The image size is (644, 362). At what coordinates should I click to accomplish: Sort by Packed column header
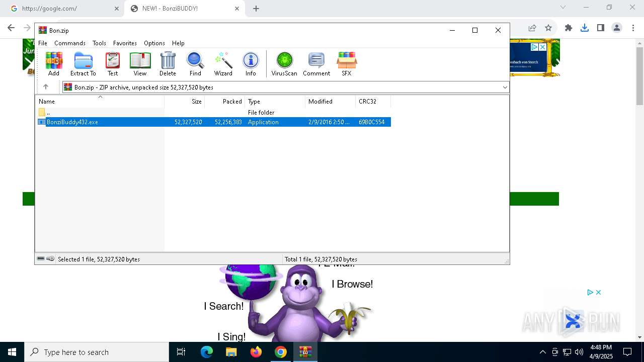pyautogui.click(x=225, y=101)
